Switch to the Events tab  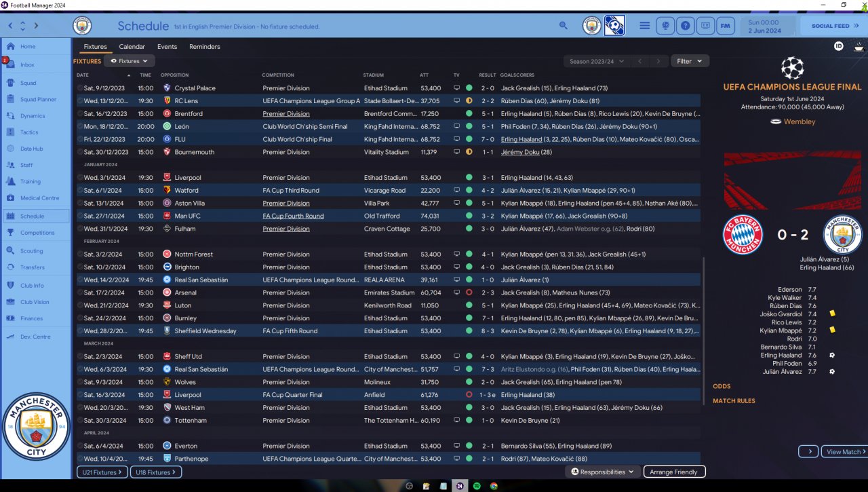pyautogui.click(x=167, y=47)
